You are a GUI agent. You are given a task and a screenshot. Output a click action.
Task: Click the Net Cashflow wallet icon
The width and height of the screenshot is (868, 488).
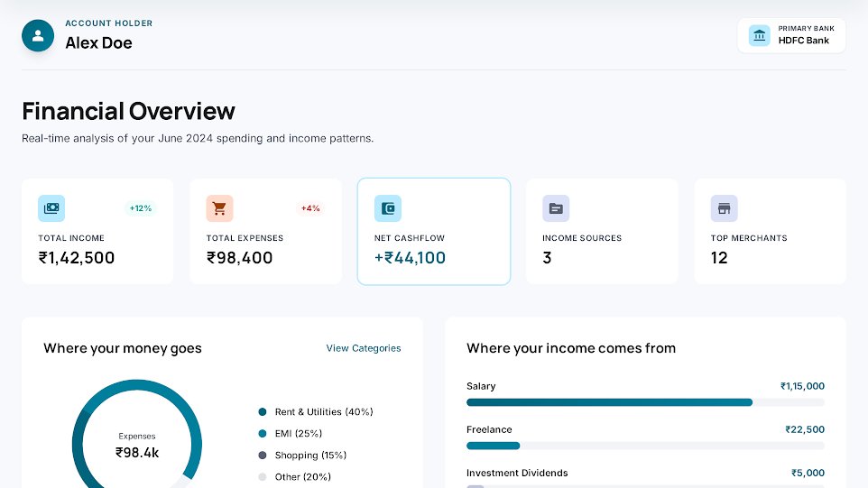388,208
